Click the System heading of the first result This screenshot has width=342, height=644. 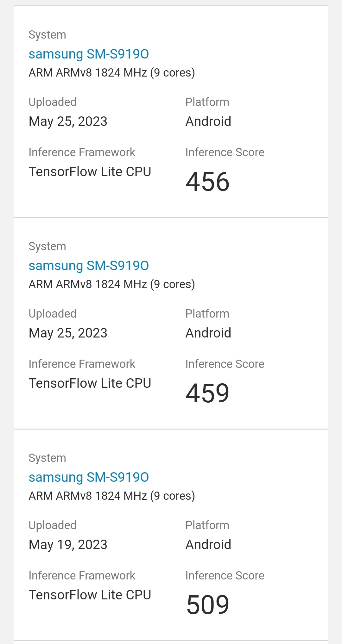47,34
